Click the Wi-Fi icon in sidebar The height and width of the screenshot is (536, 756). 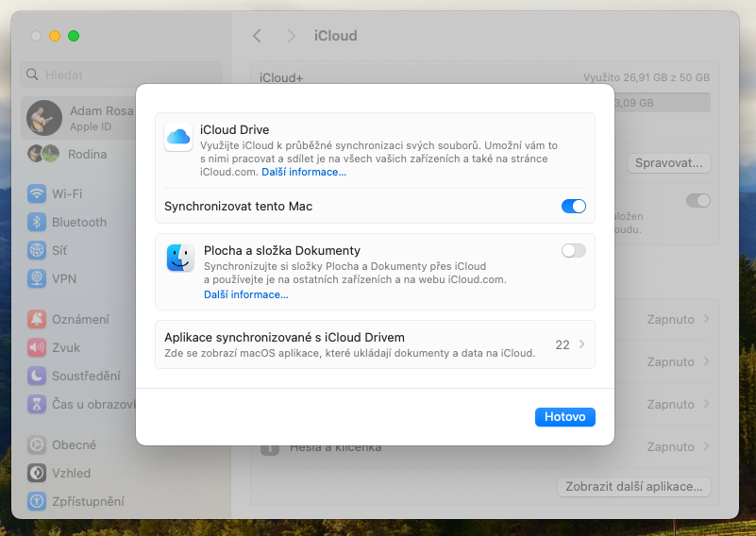click(37, 193)
